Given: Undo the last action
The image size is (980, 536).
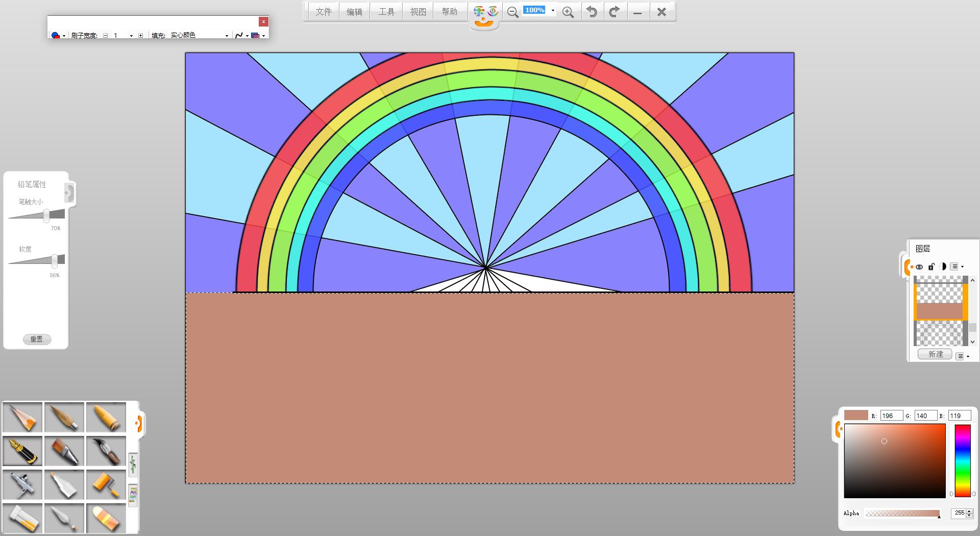Looking at the screenshot, I should click(592, 12).
